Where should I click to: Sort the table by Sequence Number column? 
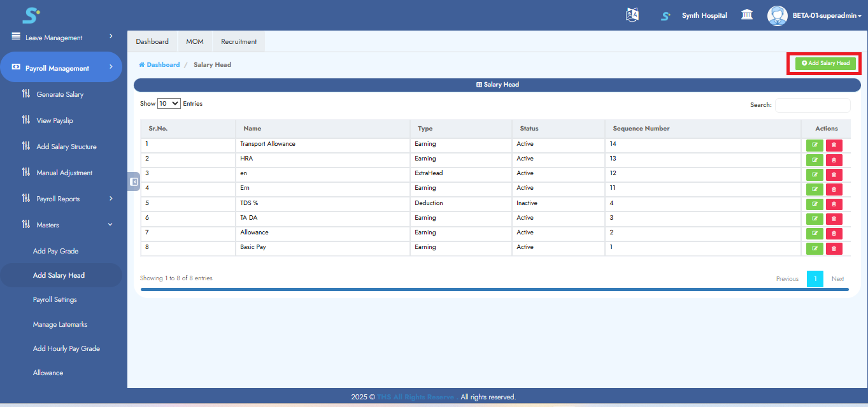pos(641,129)
